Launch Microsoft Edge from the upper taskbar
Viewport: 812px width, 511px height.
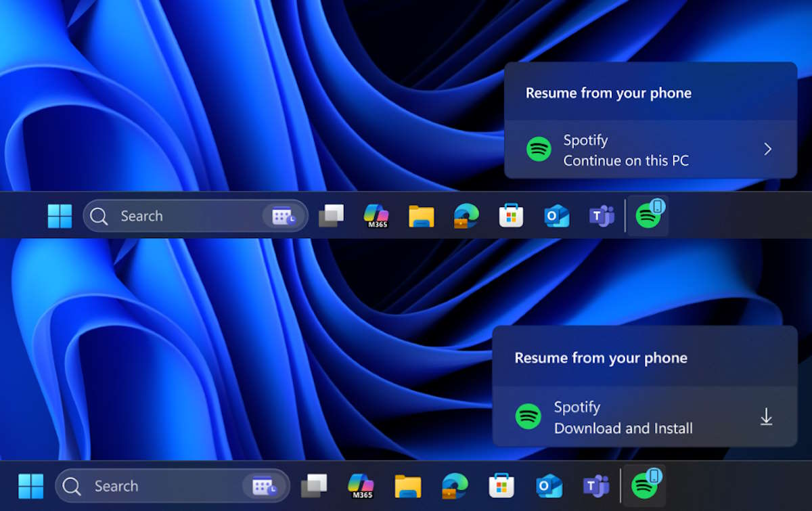[466, 216]
